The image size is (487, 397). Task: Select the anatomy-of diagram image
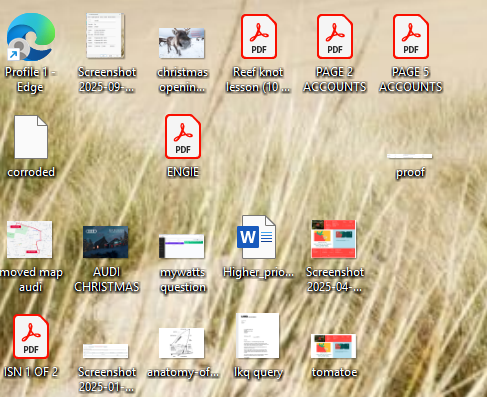coord(182,343)
